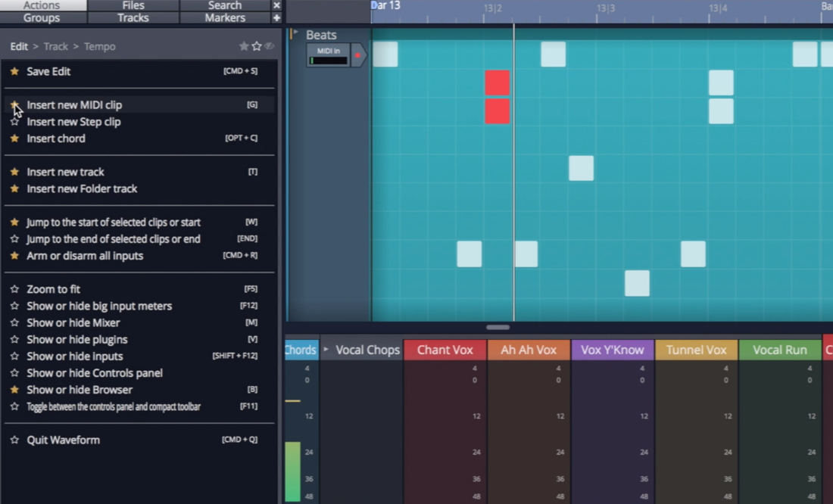Select the Vocal Run mixer channel header

point(780,350)
